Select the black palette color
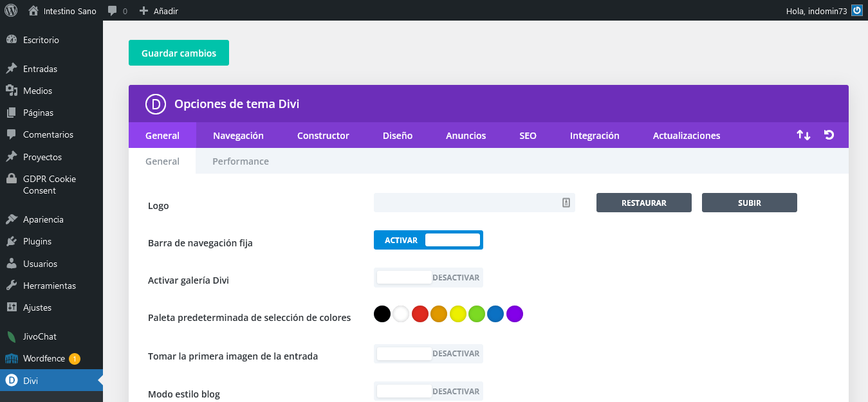The width and height of the screenshot is (868, 402). coord(382,314)
